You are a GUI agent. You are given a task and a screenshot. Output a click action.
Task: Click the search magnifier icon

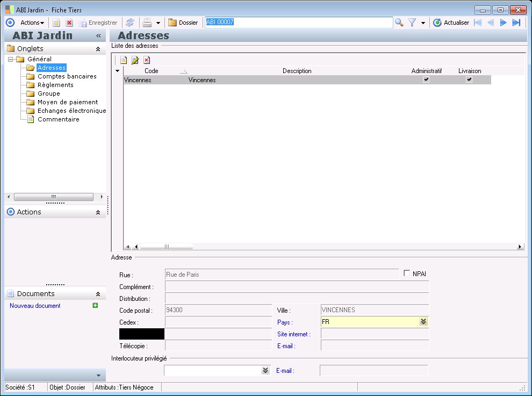399,23
